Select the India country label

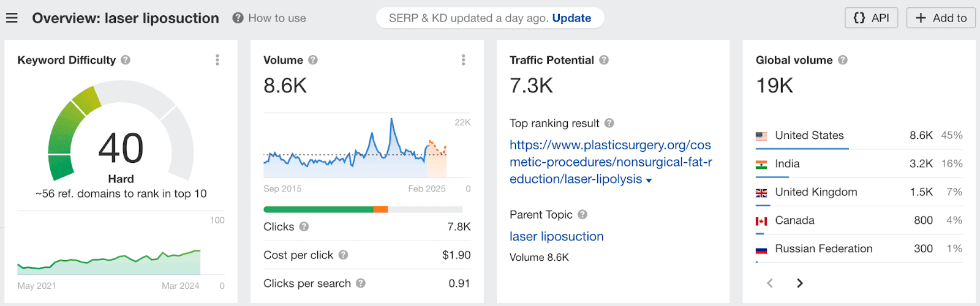point(787,163)
